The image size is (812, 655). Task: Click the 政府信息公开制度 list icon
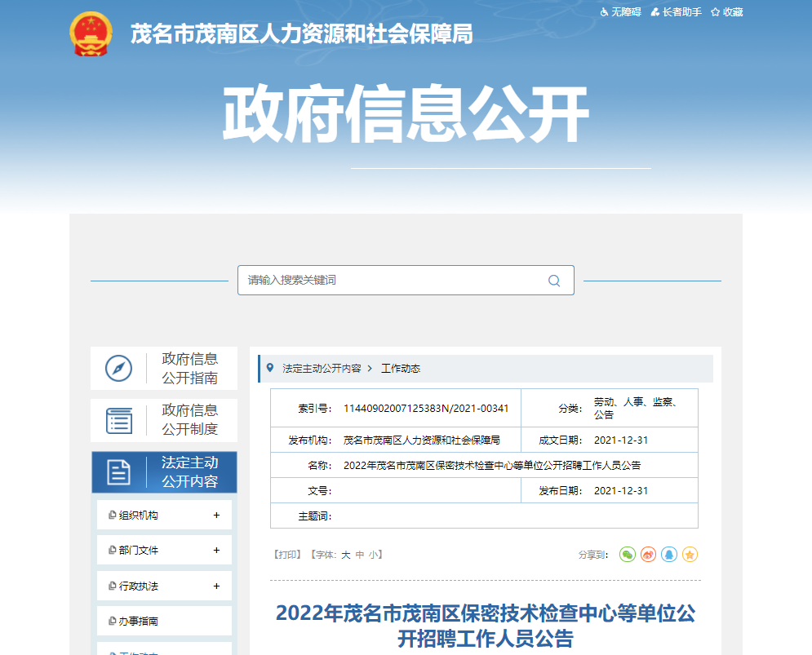(119, 420)
